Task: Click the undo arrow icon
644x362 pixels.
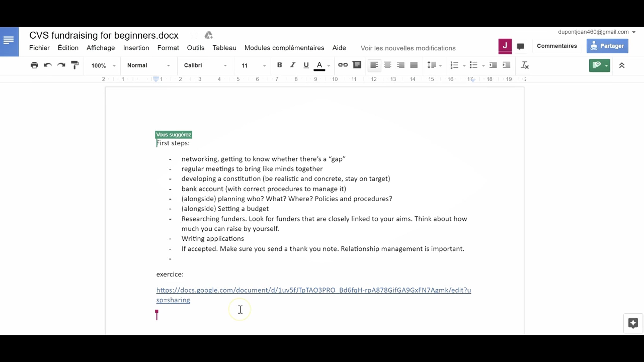Action: [x=48, y=65]
